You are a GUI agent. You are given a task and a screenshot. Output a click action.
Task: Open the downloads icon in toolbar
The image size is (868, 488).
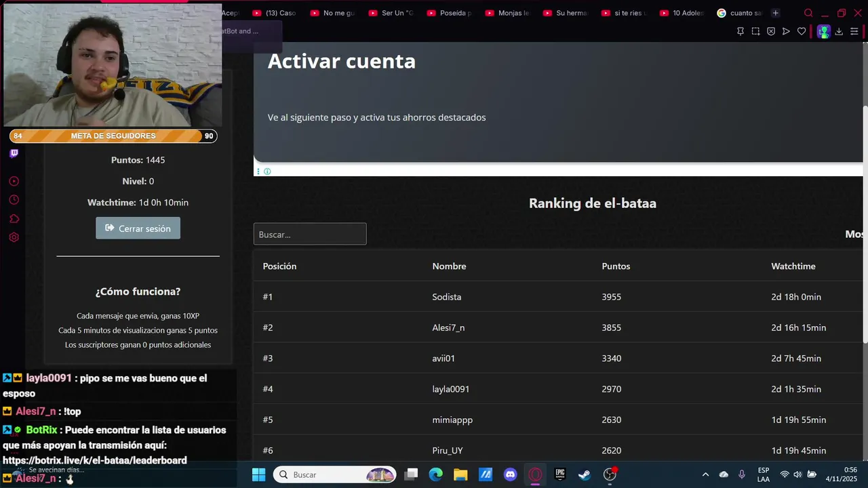click(839, 31)
